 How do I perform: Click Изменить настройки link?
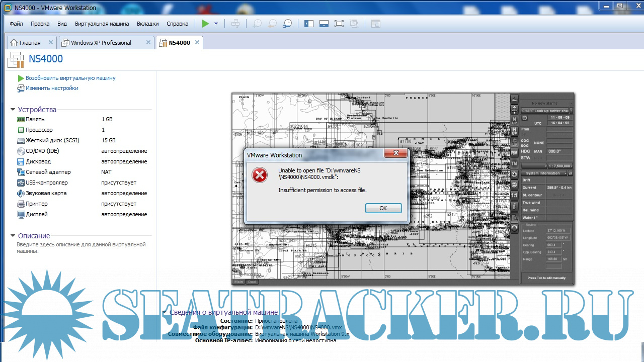(52, 88)
